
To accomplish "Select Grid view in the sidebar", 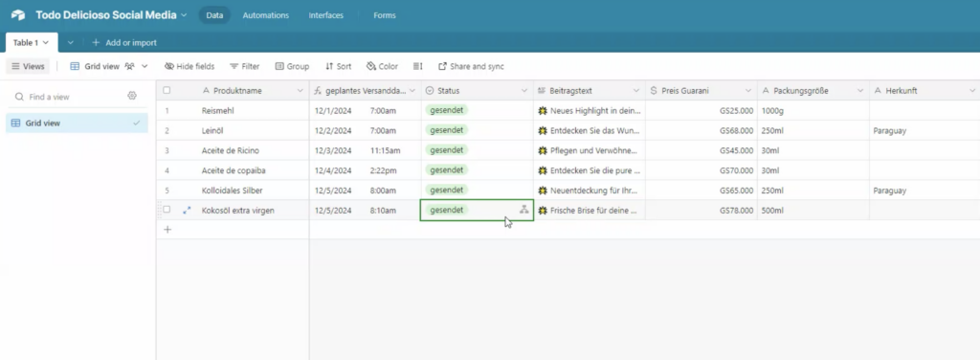I will (77, 124).
